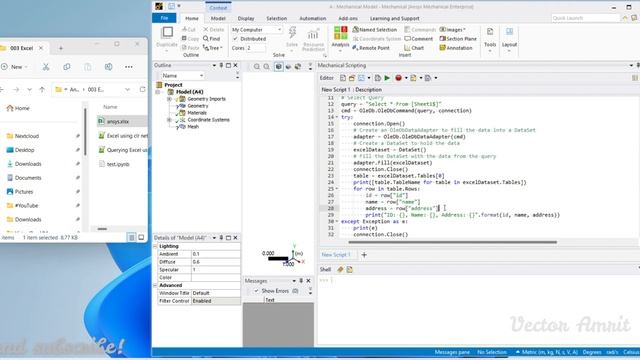This screenshot has width=640, height=360.
Task: Switch to the Display ribbon tab
Action: 246,18
